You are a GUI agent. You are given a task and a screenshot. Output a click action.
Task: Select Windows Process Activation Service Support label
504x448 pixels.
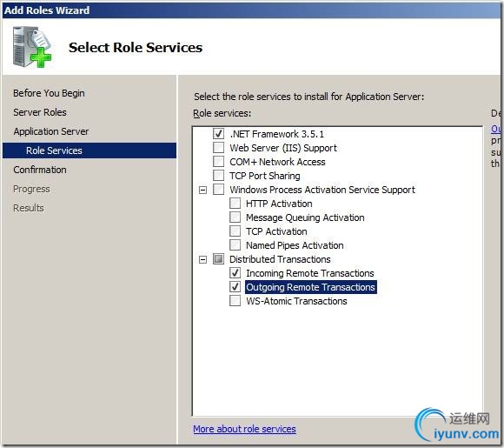[322, 190]
